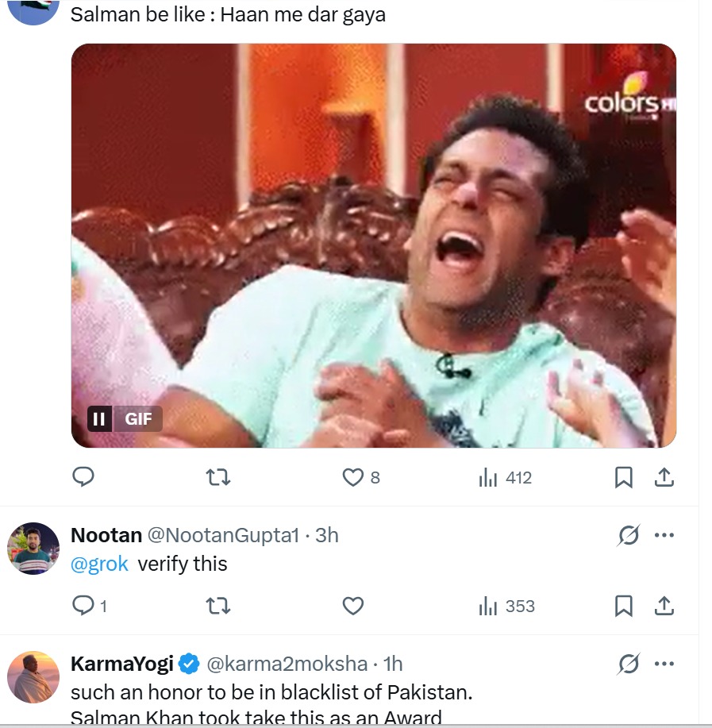Open the @grok mention link
The height and width of the screenshot is (728, 712).
coord(100,564)
